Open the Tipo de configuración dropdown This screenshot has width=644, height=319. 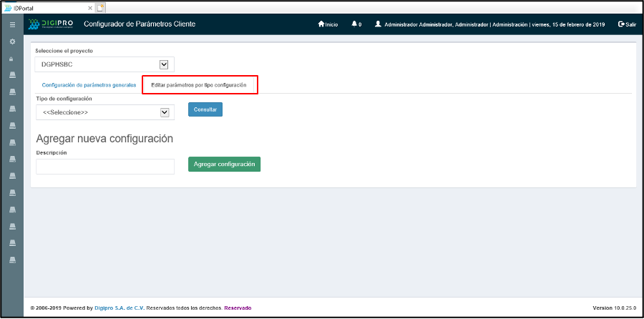164,112
